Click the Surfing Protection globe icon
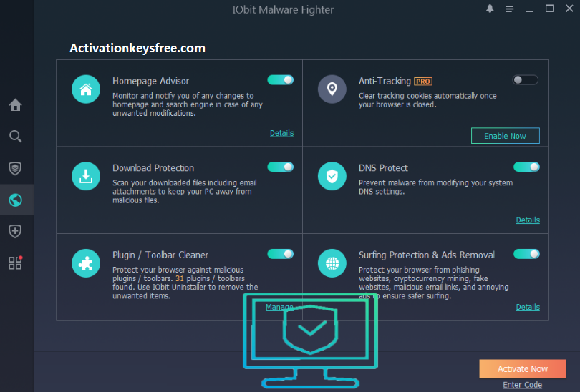This screenshot has height=392, width=580. (x=332, y=263)
